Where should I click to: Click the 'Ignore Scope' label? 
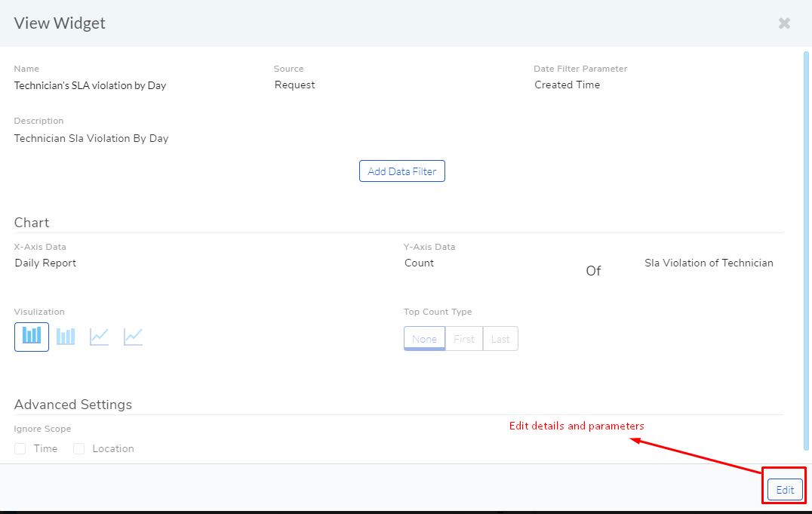tap(42, 429)
